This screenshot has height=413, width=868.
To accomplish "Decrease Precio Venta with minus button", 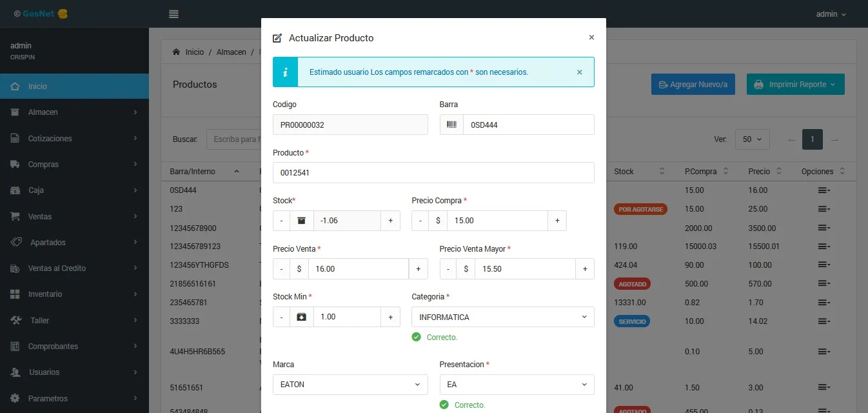I will 281,269.
